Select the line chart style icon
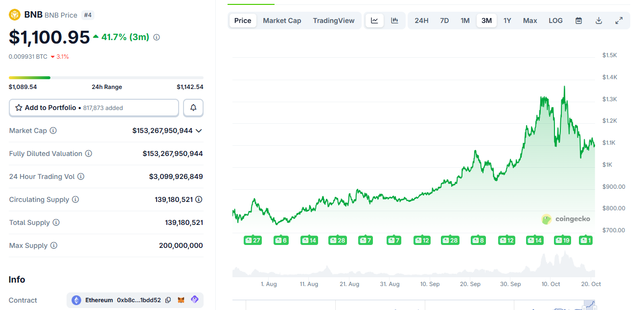 pos(374,20)
